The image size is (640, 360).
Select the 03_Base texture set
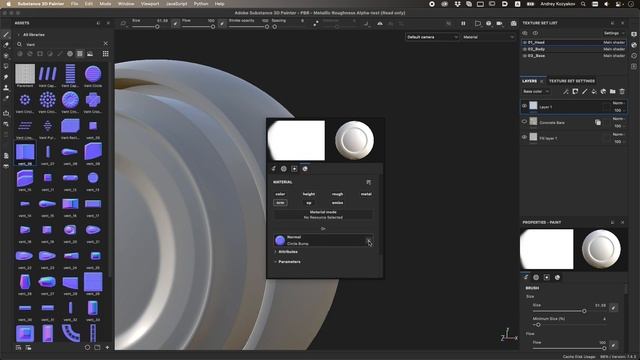click(574, 56)
